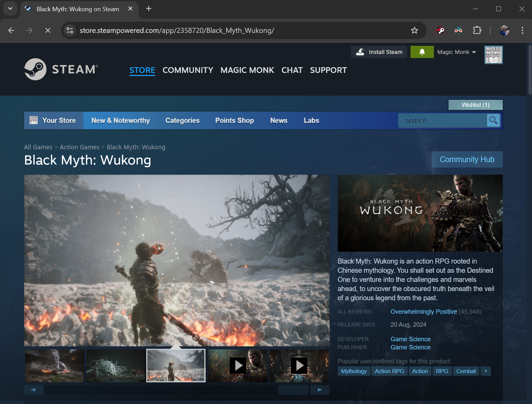Open browser extensions puzzle icon

coord(477,31)
